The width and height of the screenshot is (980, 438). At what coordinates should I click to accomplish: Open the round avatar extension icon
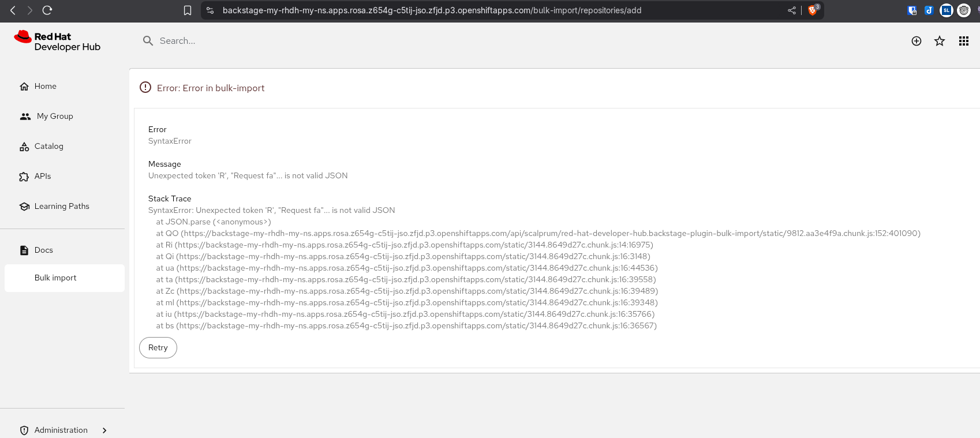pyautogui.click(x=964, y=10)
